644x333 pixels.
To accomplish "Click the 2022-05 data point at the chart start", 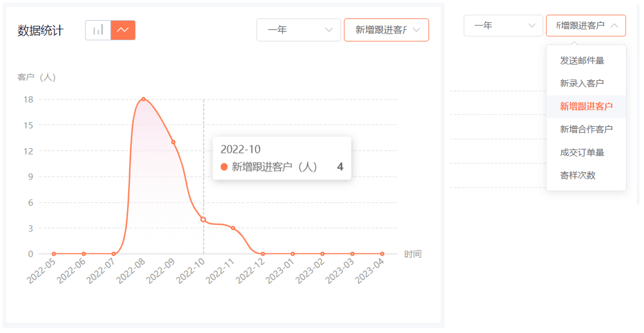I will [54, 254].
